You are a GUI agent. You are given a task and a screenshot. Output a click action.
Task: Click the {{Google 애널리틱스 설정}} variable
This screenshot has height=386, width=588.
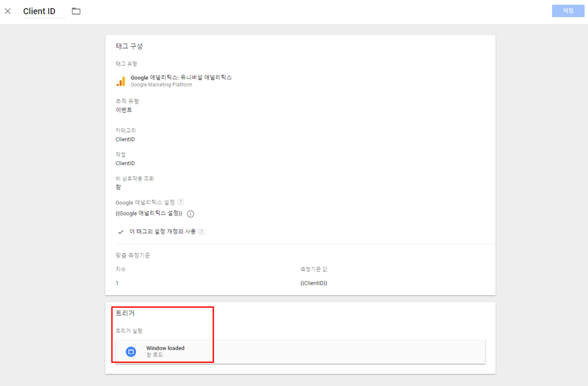pos(149,213)
